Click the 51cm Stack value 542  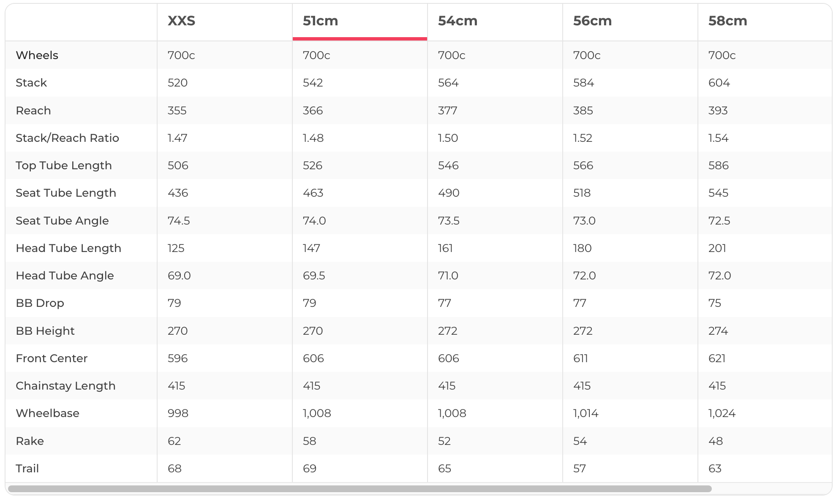coord(313,83)
